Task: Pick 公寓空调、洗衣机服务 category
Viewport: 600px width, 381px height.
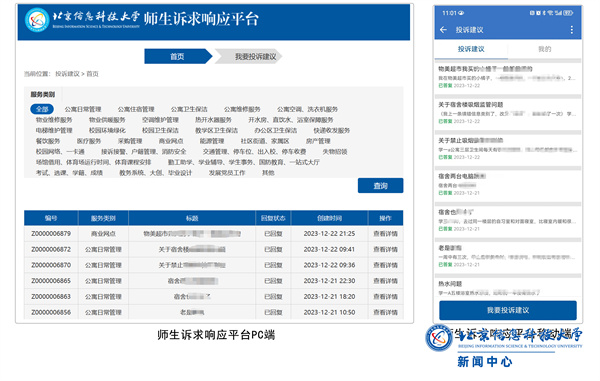Action: coord(307,109)
